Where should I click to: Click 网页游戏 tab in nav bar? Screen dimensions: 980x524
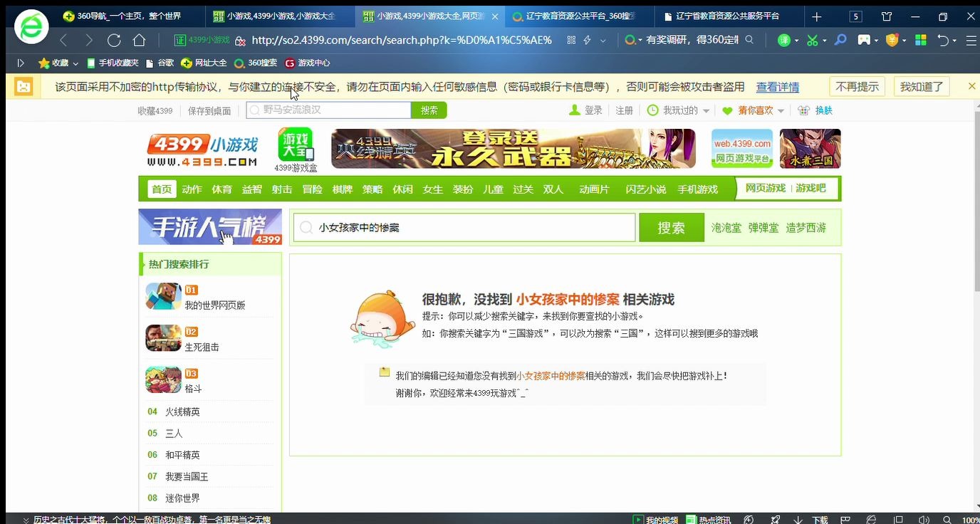coord(766,188)
